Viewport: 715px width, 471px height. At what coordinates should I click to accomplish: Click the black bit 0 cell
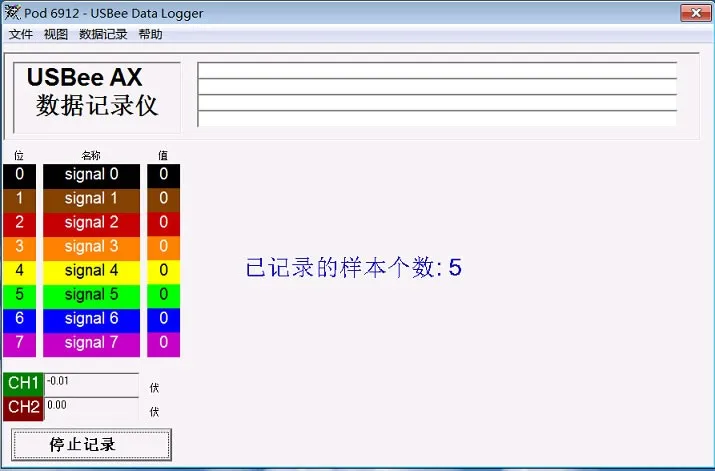pos(19,176)
